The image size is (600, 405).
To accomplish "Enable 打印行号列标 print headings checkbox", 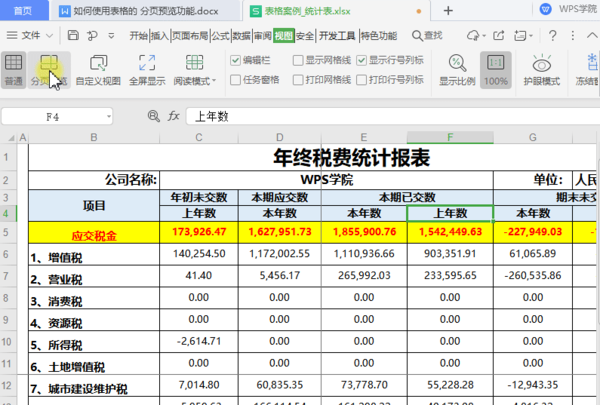I will click(x=361, y=80).
